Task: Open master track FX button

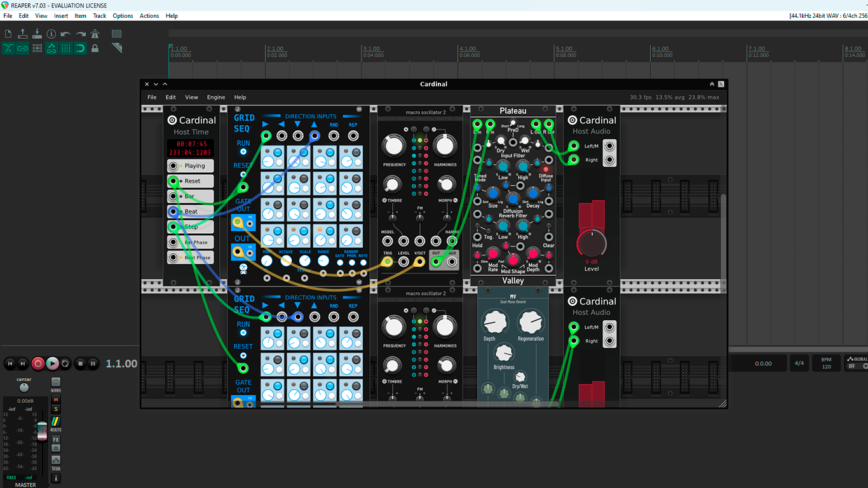Action: tap(56, 440)
